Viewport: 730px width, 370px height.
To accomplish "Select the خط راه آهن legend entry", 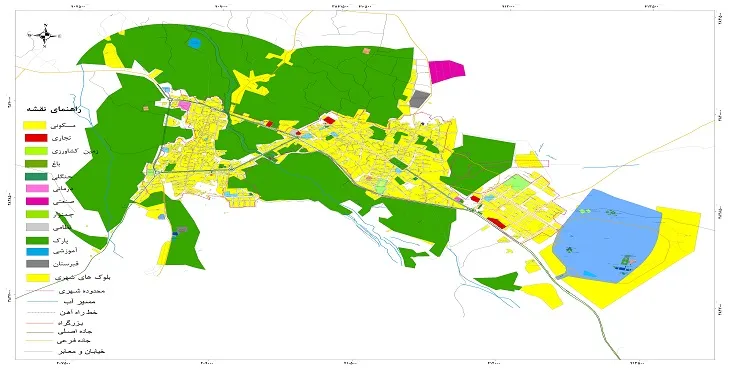I will (x=61, y=312).
